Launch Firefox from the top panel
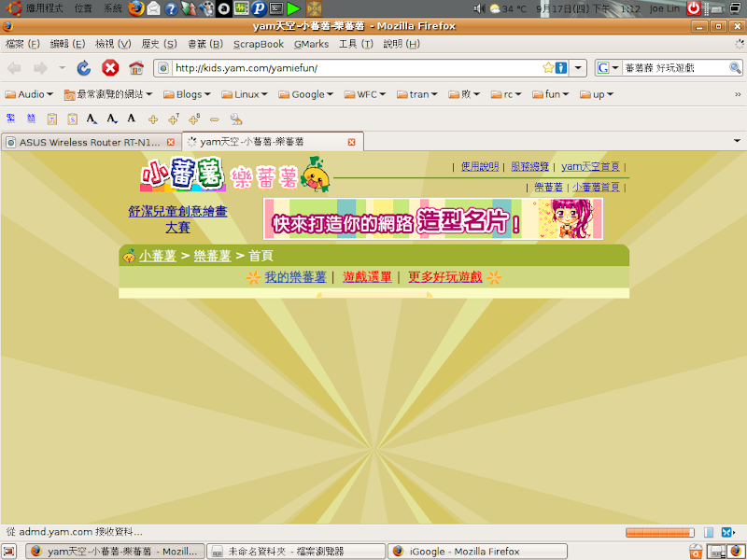This screenshot has height=560, width=747. pyautogui.click(x=136, y=8)
